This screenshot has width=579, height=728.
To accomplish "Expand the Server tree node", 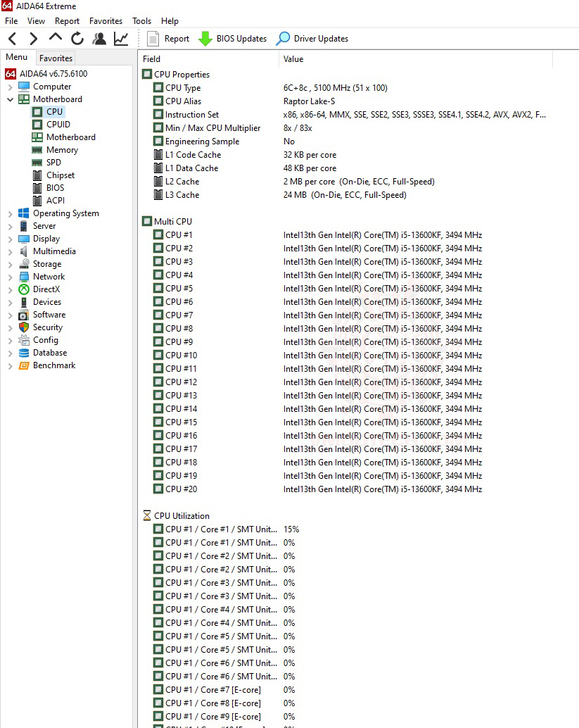I will pos(11,226).
